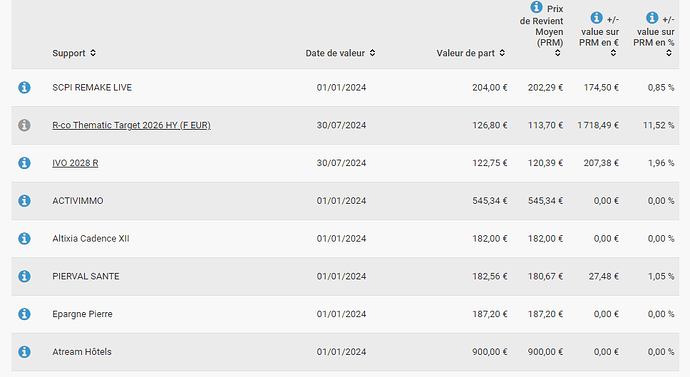Sort table by Support column
690x377 pixels.
point(93,53)
